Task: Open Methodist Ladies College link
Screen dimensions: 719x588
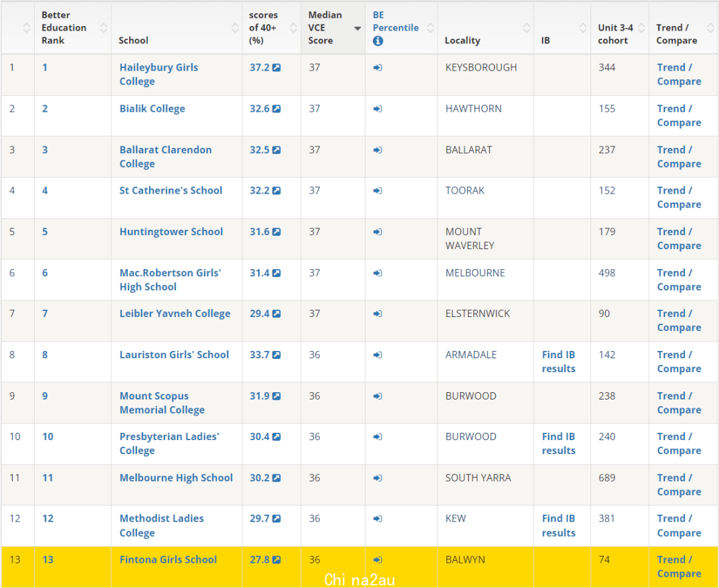Action: click(161, 525)
